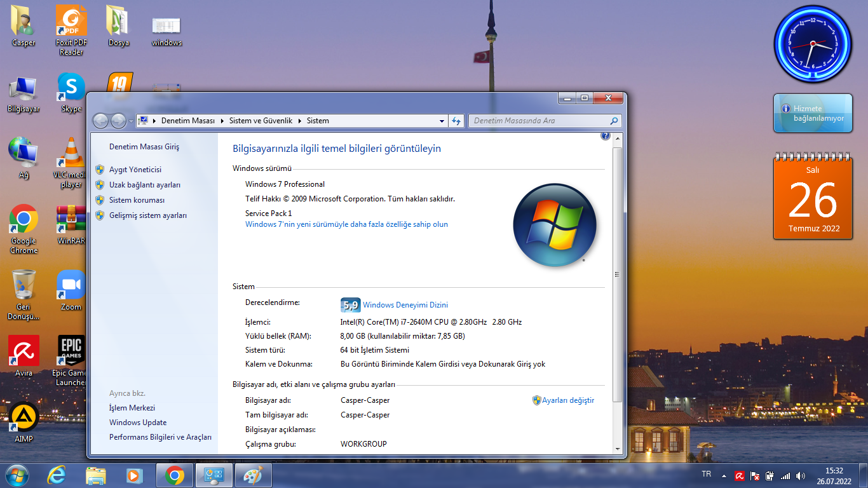Image resolution: width=868 pixels, height=488 pixels.
Task: Open Internet Explorer from the taskbar
Action: click(57, 475)
